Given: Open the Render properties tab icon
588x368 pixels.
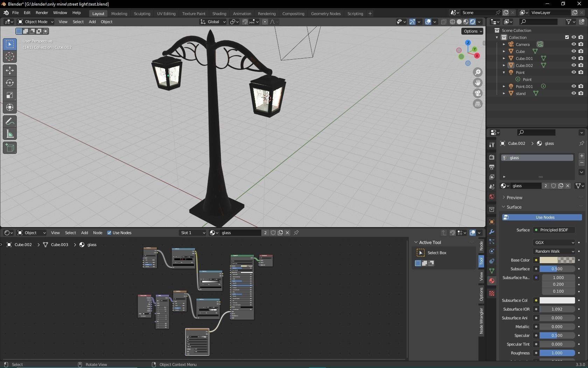Looking at the screenshot, I should coord(492,157).
